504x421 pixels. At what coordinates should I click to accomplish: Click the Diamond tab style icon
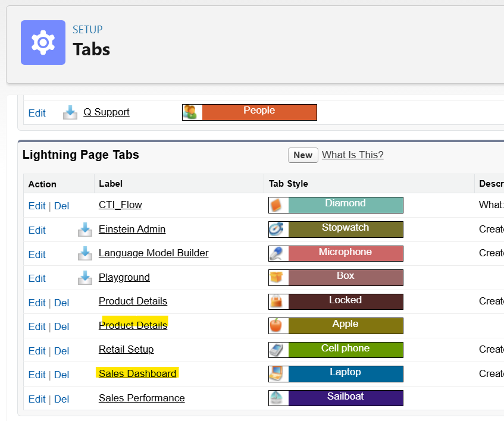(x=278, y=205)
